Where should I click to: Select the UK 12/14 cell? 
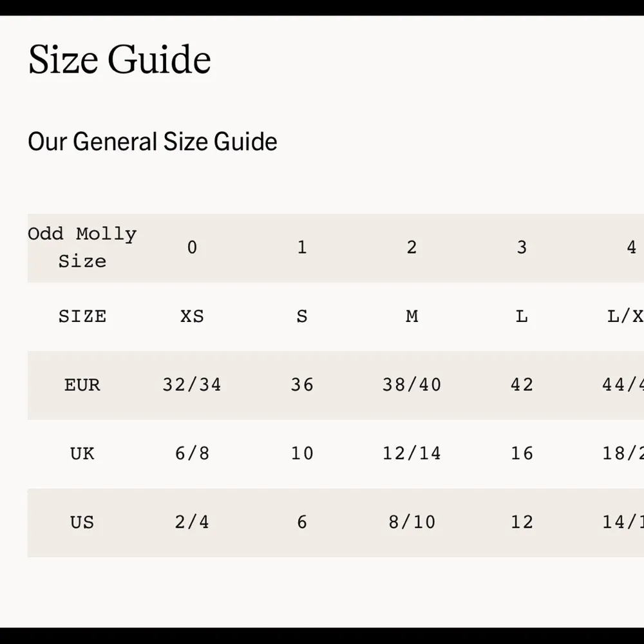(x=412, y=453)
